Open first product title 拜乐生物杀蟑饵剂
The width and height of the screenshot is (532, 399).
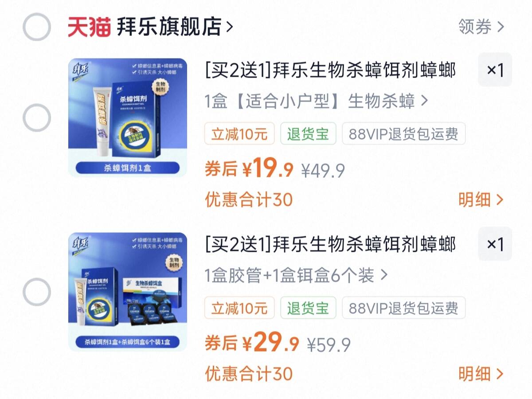330,70
